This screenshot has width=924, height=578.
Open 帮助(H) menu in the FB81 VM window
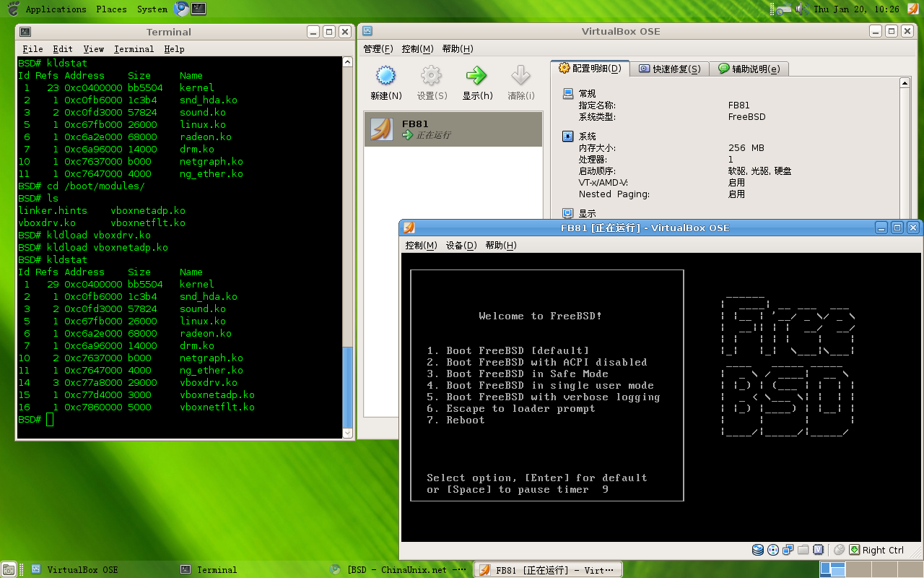click(501, 246)
